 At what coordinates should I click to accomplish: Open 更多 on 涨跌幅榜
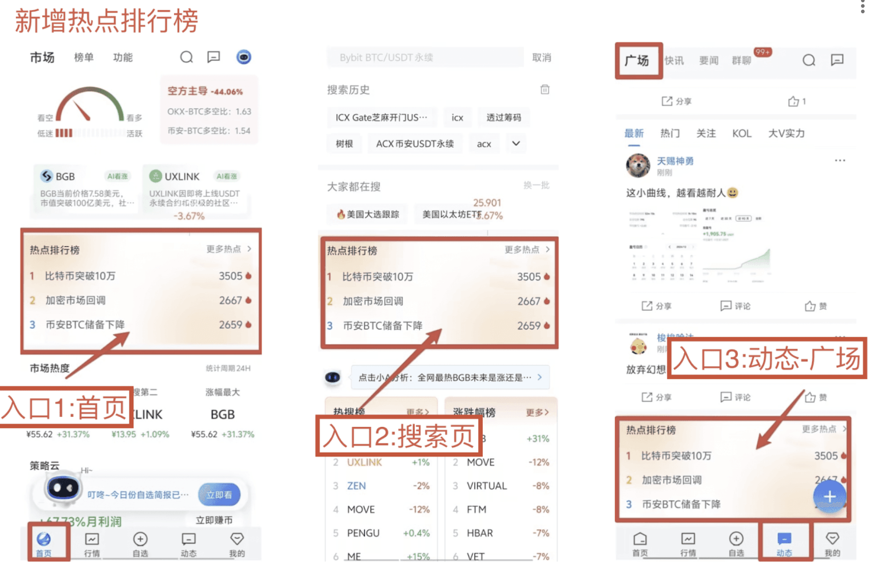pyautogui.click(x=537, y=412)
